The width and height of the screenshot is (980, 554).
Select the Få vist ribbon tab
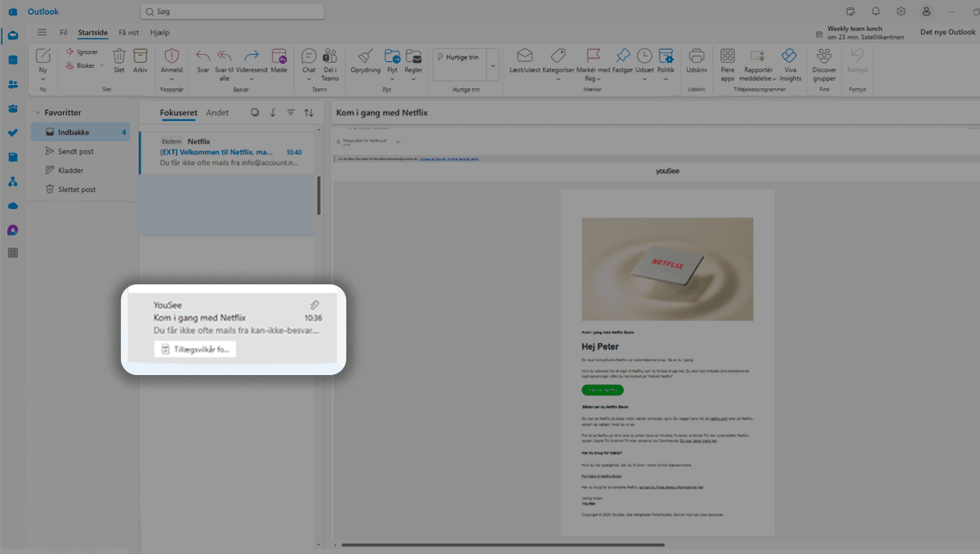pos(128,33)
